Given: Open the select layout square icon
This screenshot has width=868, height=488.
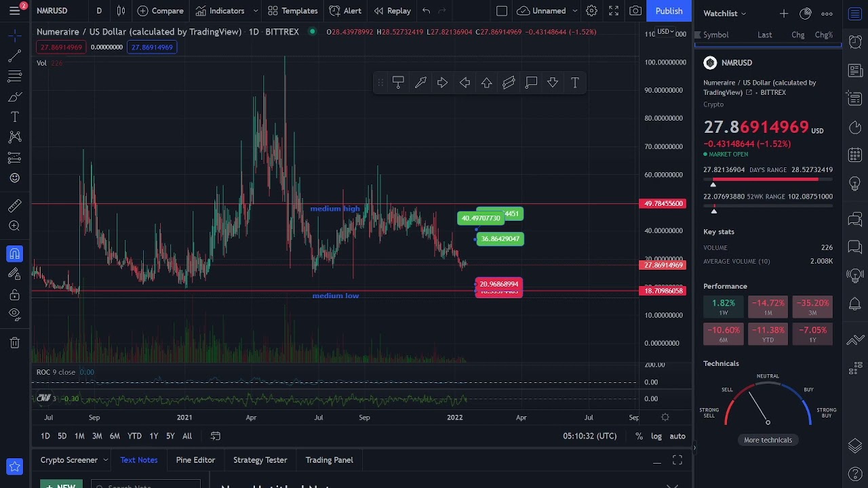Looking at the screenshot, I should point(502,11).
